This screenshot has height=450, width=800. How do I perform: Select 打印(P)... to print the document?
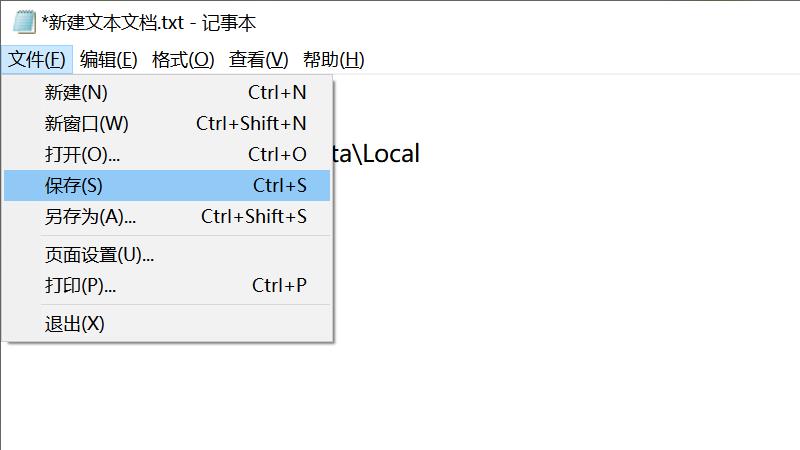click(x=80, y=286)
